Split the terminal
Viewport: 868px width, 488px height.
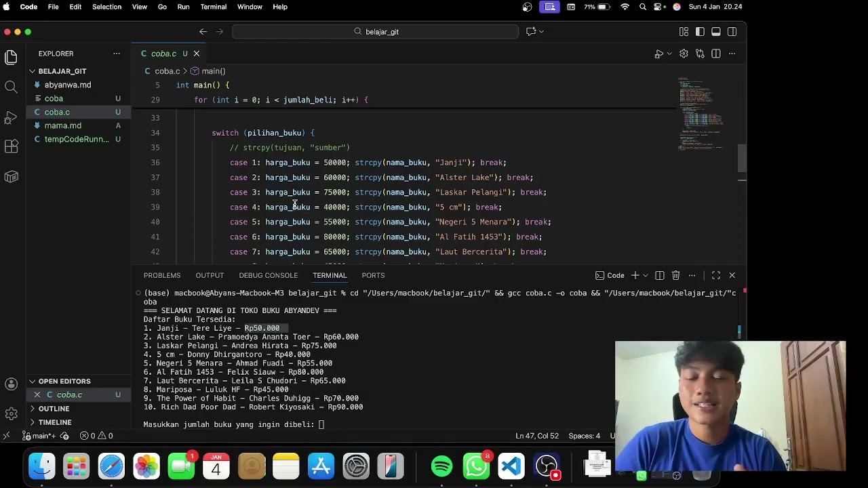pyautogui.click(x=659, y=275)
